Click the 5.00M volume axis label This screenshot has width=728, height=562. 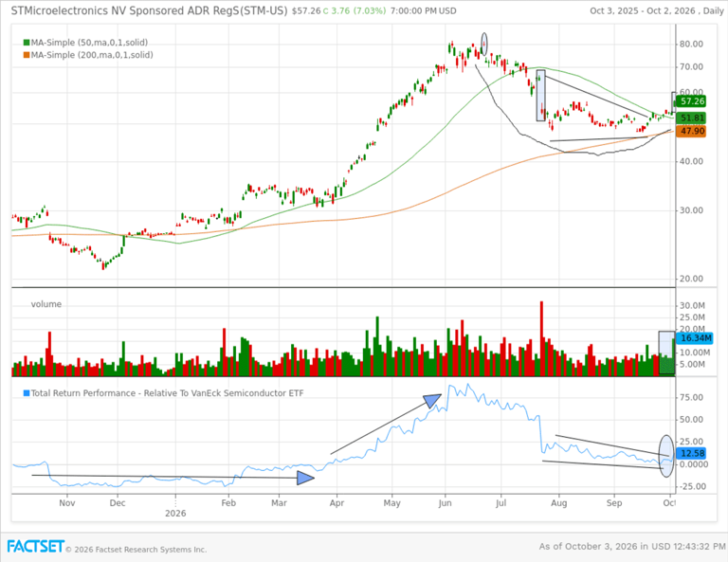[692, 364]
